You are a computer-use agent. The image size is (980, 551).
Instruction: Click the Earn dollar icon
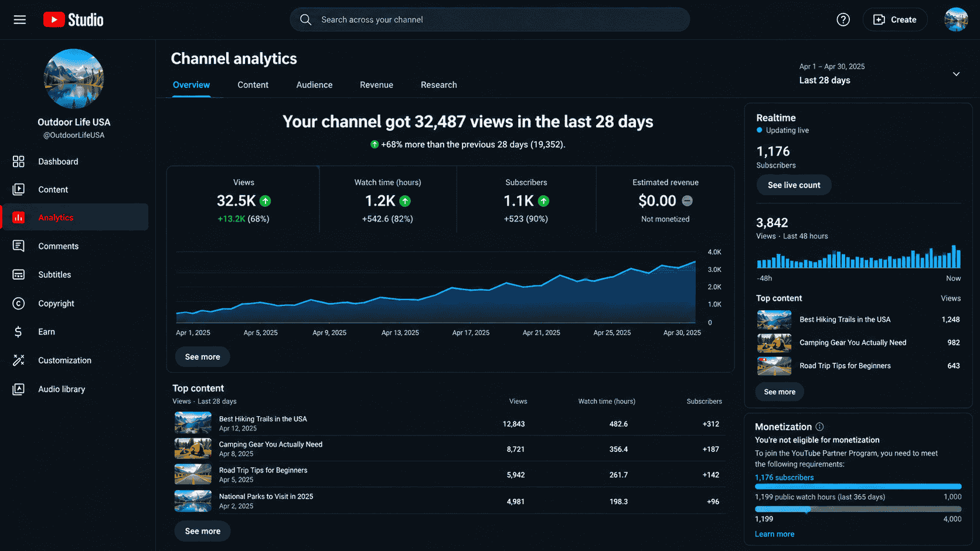19,332
